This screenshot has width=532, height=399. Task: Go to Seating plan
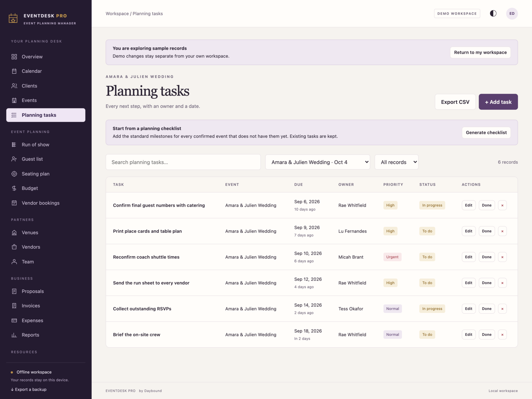click(x=46, y=174)
